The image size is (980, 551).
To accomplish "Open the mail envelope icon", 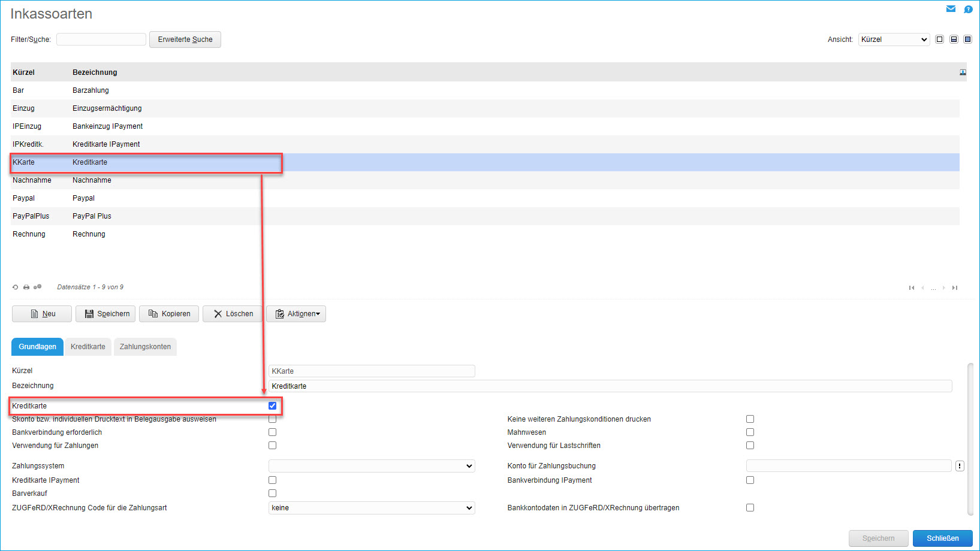I will (x=951, y=9).
